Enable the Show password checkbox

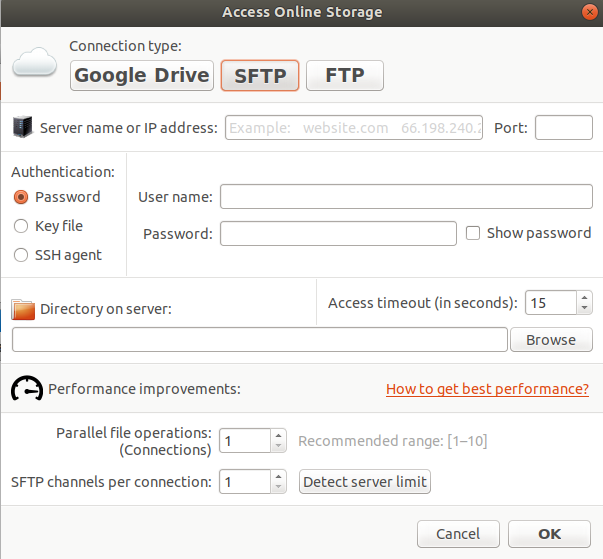(x=473, y=233)
